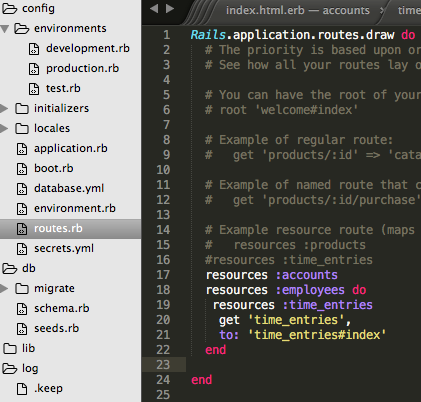Select the migrate folder name

coord(54,289)
